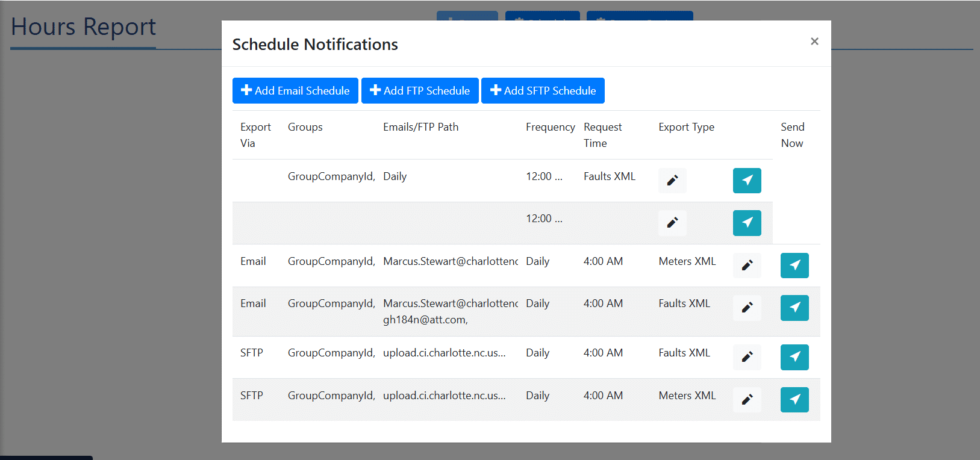
Task: Send the SFTP Meters XML schedule now
Action: pos(794,400)
